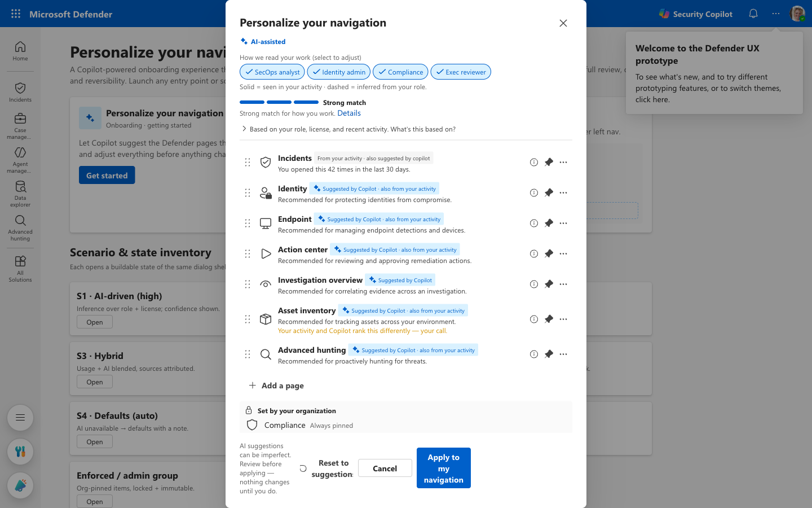Click Apply to my navigation

[444, 468]
